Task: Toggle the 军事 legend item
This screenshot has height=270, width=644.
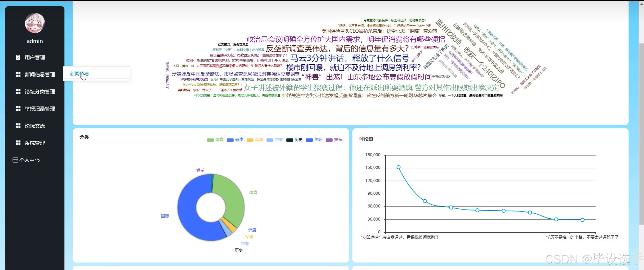Action: pos(255,140)
